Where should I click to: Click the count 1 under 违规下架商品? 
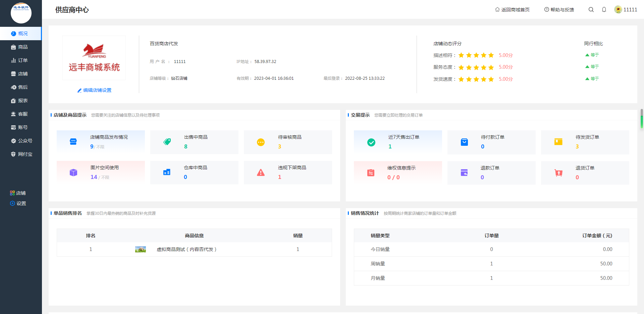(x=280, y=177)
